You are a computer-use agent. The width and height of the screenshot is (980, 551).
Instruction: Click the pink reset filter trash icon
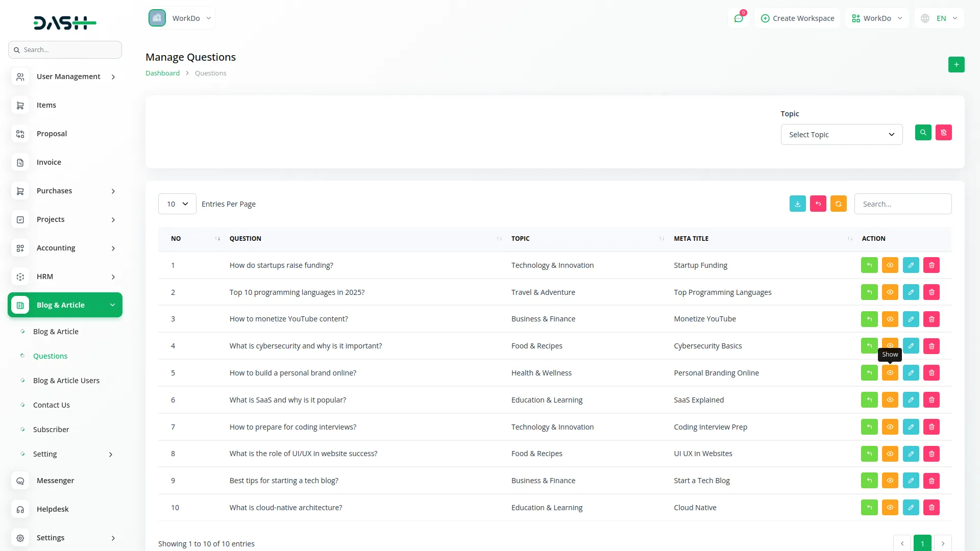(x=943, y=133)
